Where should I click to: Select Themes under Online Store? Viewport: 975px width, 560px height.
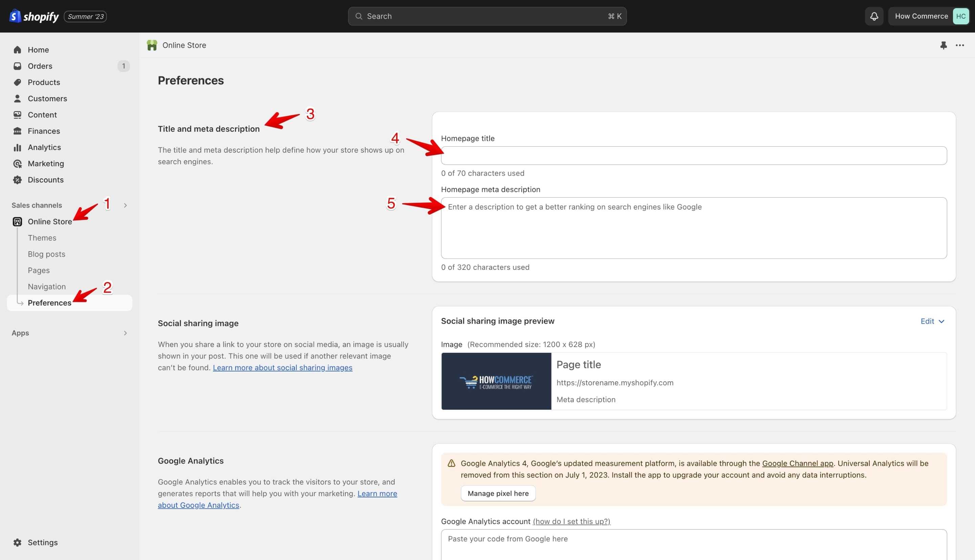click(42, 238)
